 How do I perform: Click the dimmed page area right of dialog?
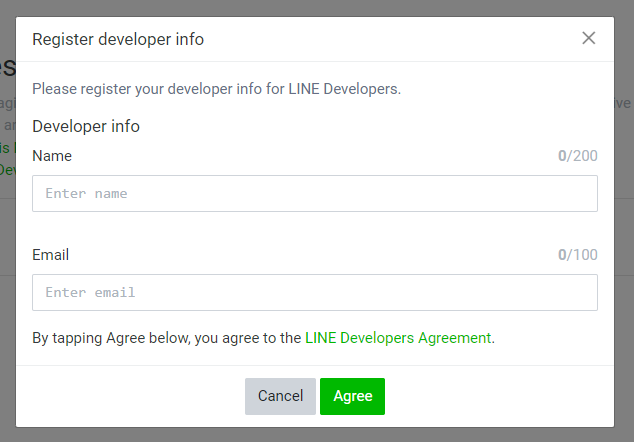624,250
